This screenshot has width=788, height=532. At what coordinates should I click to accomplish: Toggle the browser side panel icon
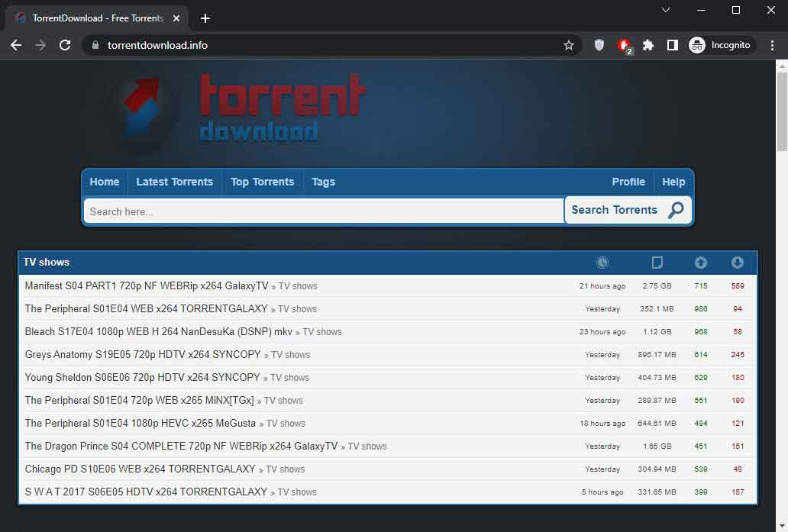click(x=673, y=45)
